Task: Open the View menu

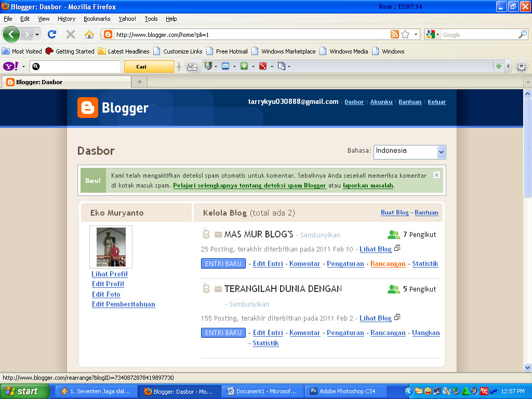Action: coord(44,19)
